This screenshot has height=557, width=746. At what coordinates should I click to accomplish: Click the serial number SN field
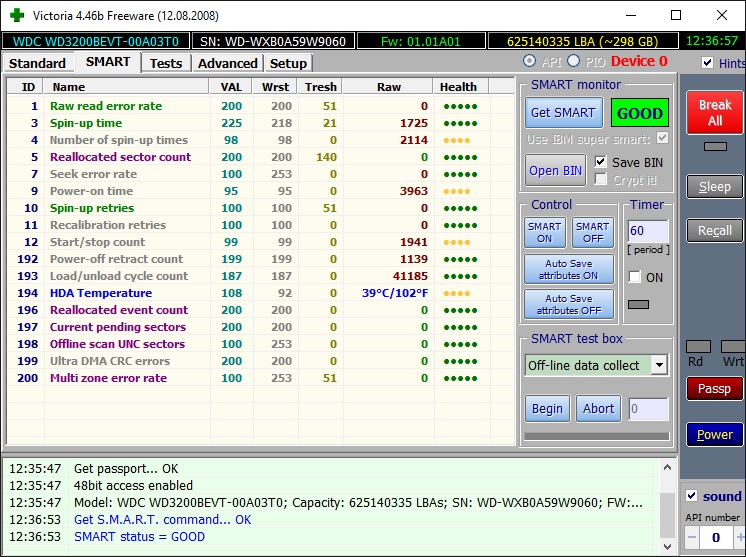pos(273,41)
